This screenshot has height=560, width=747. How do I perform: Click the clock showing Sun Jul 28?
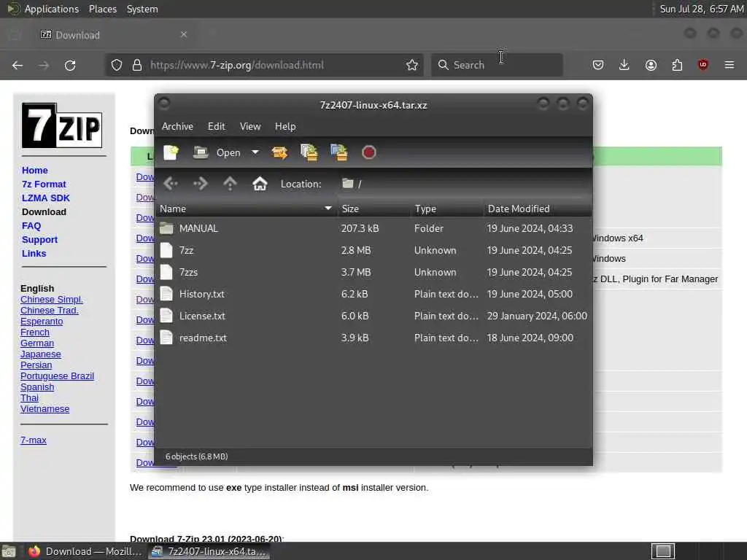click(x=701, y=9)
